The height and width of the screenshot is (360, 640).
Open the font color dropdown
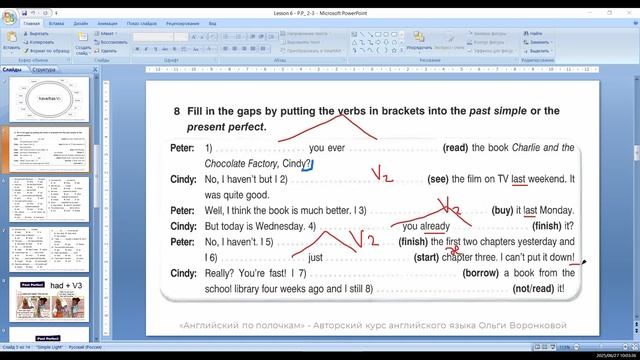(210, 49)
